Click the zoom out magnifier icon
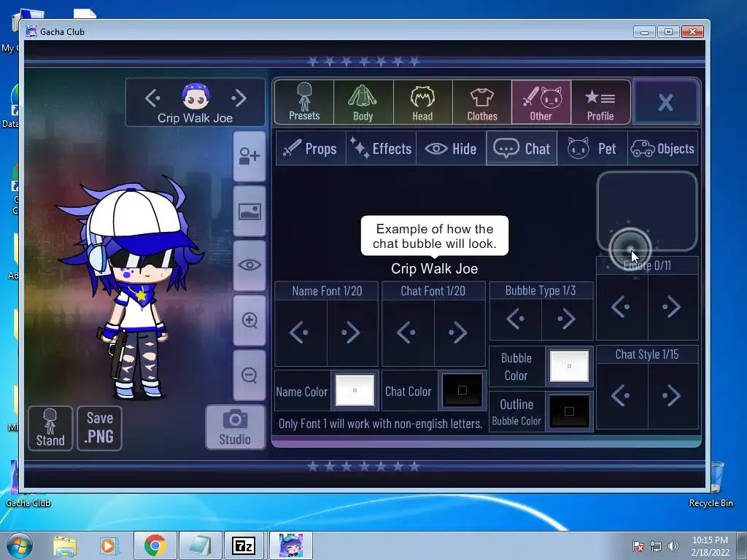This screenshot has width=747, height=560. [x=249, y=375]
